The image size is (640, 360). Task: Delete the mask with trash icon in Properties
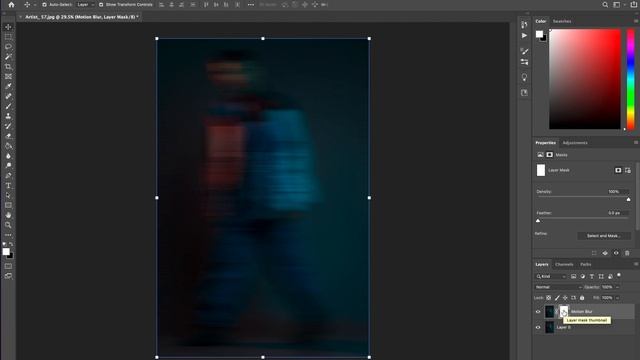627,253
